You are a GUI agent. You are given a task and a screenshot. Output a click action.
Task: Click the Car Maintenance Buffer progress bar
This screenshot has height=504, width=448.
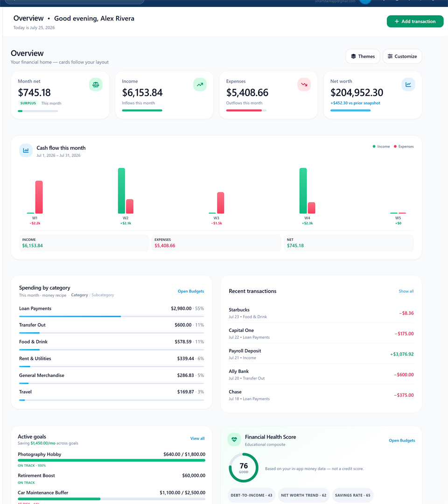coord(112,499)
